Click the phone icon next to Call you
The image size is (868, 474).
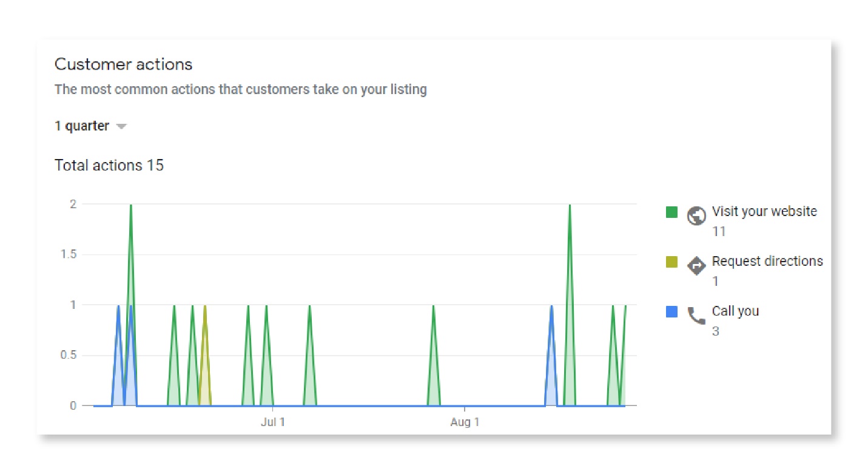(696, 316)
